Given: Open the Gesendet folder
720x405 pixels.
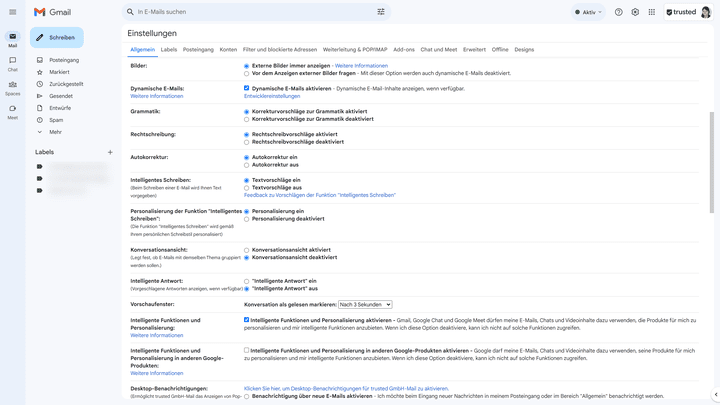Looking at the screenshot, I should click(x=61, y=96).
